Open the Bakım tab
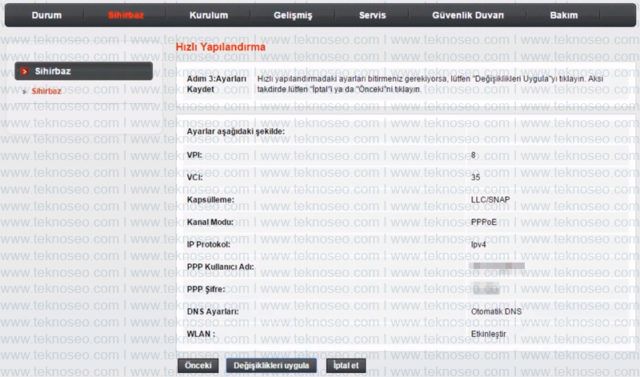The height and width of the screenshot is (377, 640). coord(564,15)
